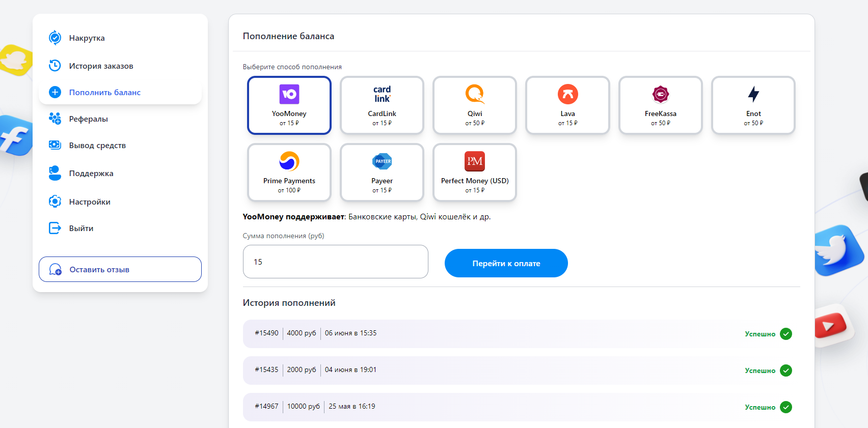Click the green checkmark on deposit #15490
This screenshot has width=868, height=428.
click(x=786, y=334)
